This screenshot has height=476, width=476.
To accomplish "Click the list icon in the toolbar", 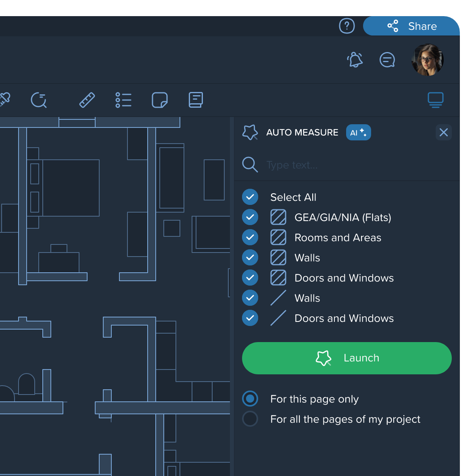I will tap(123, 100).
